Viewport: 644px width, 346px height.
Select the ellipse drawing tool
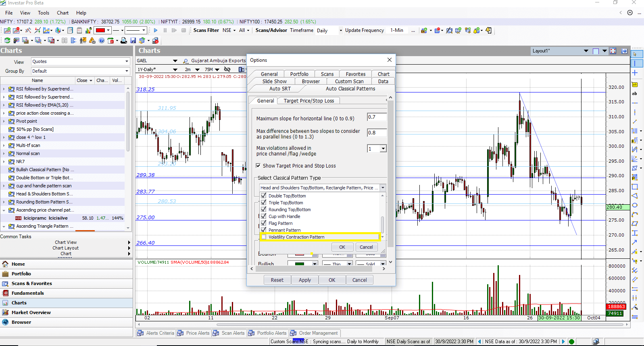coord(635,205)
